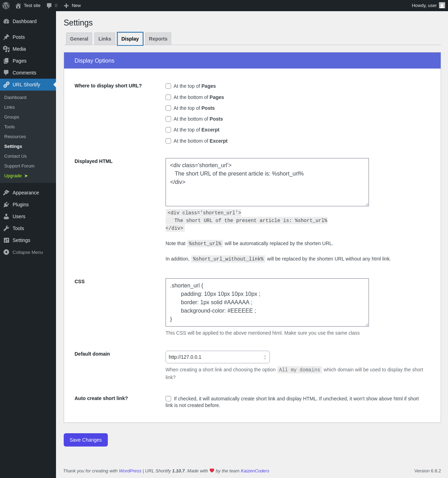Viewport: 448px width, 478px height.
Task: Click the Media icon in sidebar
Action: [x=6, y=49]
